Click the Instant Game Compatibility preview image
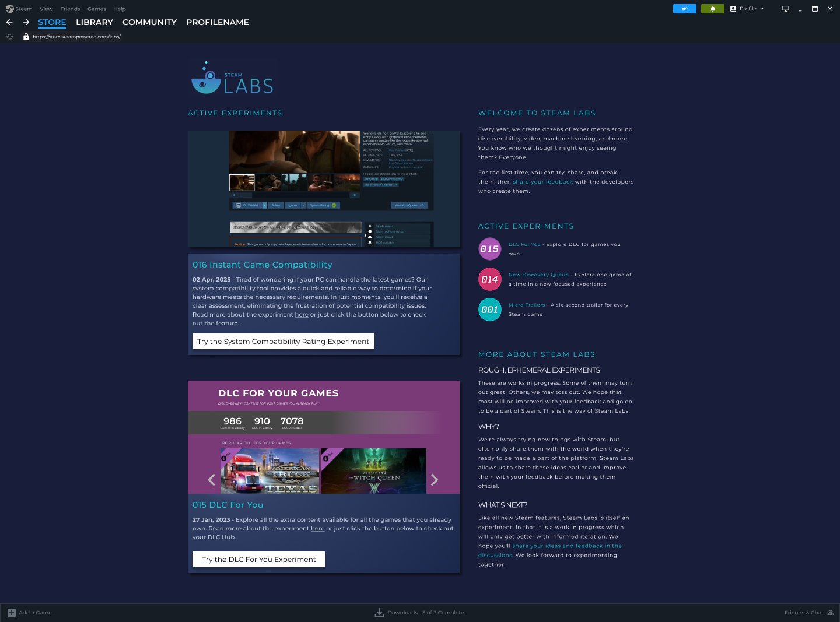Screen dimensions: 840x622 coord(324,189)
